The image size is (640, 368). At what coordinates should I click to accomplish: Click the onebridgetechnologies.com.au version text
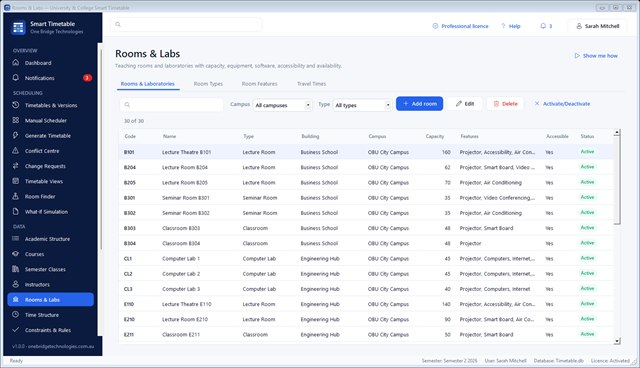point(53,346)
